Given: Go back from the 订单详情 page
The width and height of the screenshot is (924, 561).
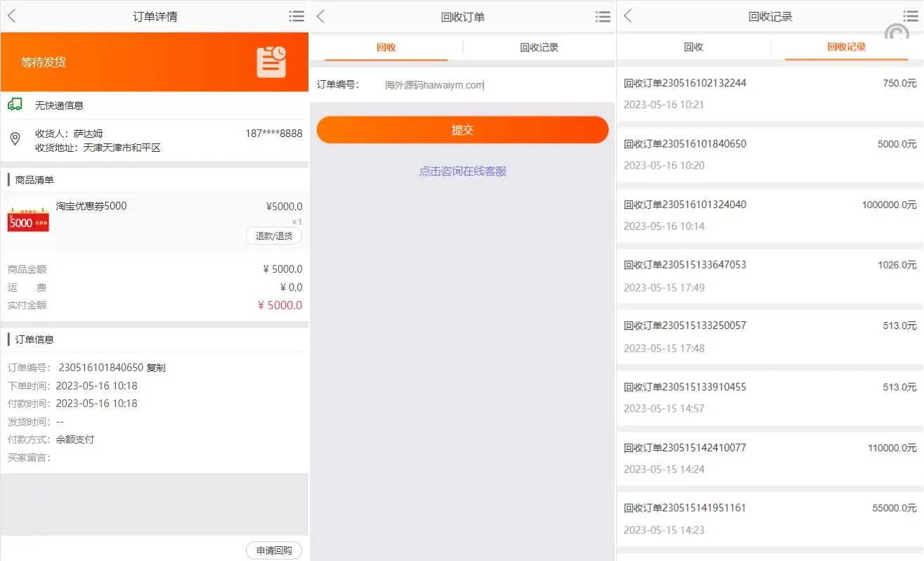Looking at the screenshot, I should (12, 16).
